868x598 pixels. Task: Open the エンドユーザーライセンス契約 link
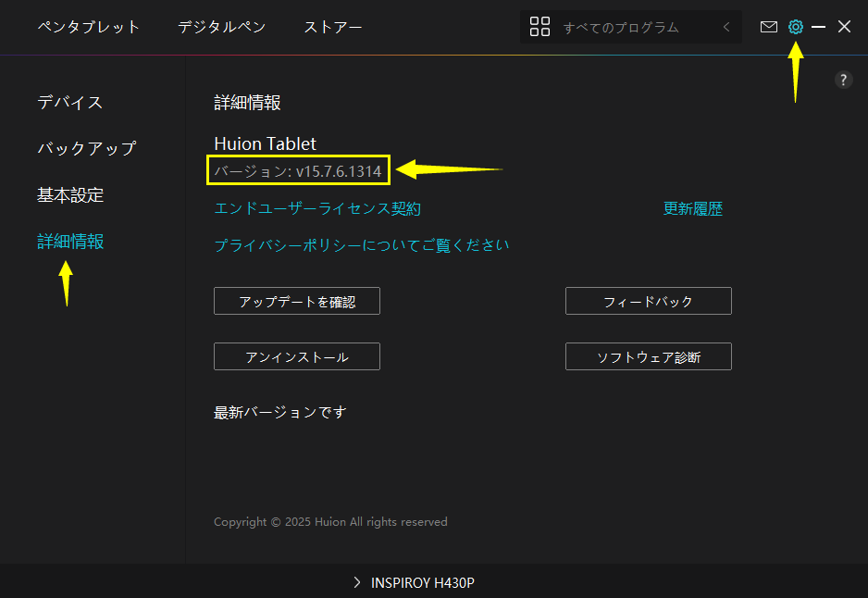pyautogui.click(x=317, y=209)
